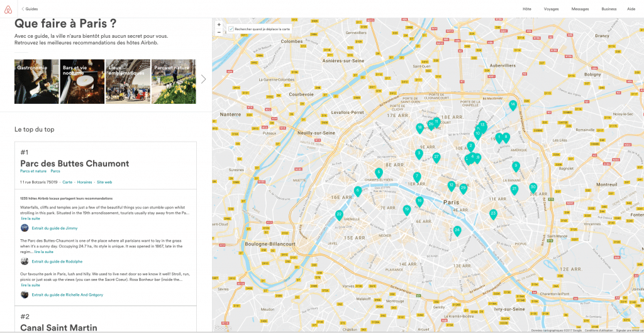Show next categories with carousel arrow
Image resolution: width=644 pixels, height=333 pixels.
[203, 79]
